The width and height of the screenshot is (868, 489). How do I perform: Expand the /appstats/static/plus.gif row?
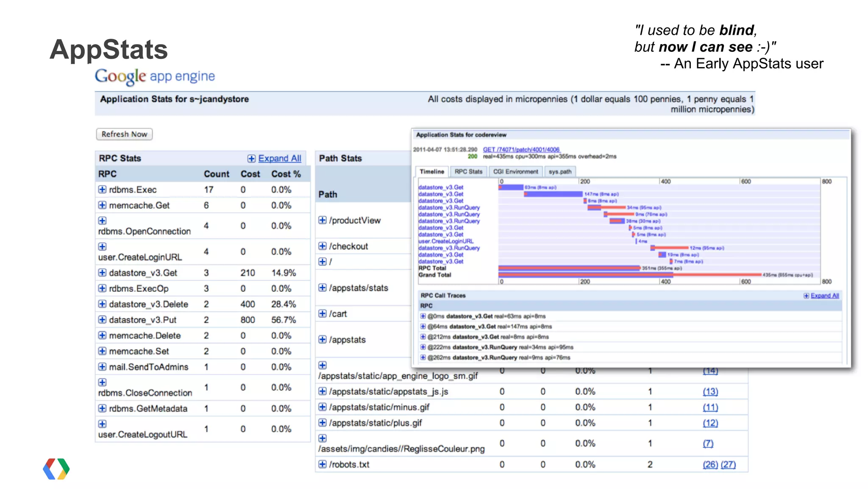pos(323,422)
